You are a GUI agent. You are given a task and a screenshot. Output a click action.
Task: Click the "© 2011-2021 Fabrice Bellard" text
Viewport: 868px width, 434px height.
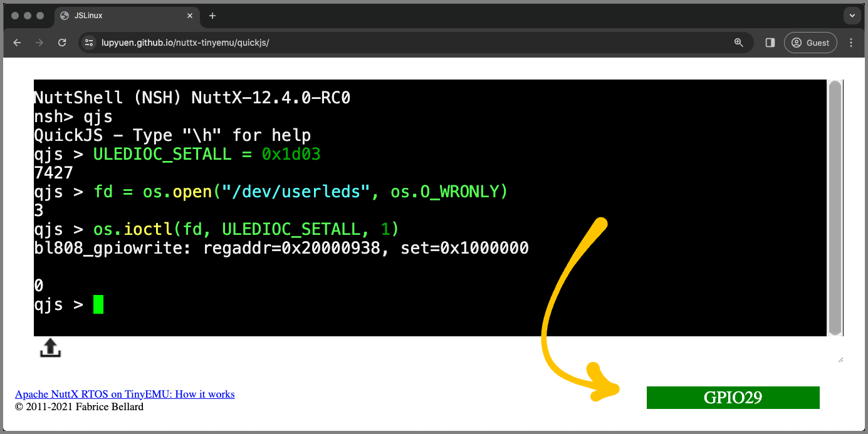(x=79, y=406)
